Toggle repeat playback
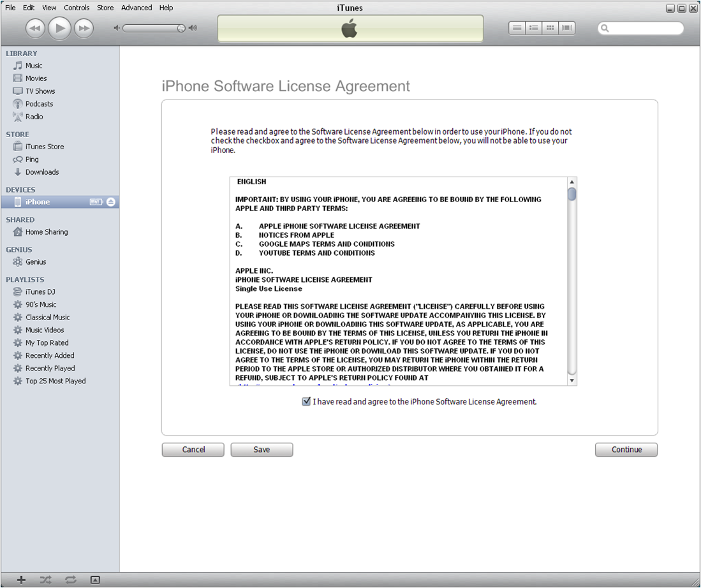Viewport: 701px width, 588px height. coord(71,580)
